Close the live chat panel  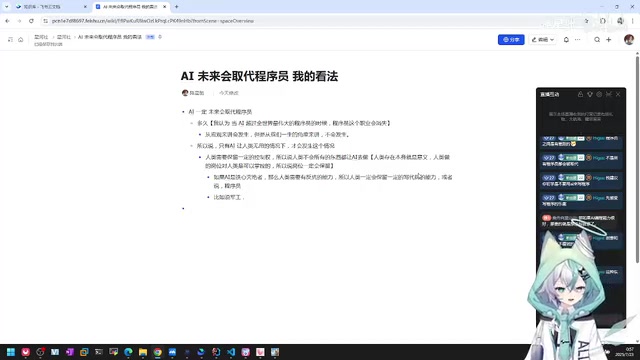click(x=618, y=94)
